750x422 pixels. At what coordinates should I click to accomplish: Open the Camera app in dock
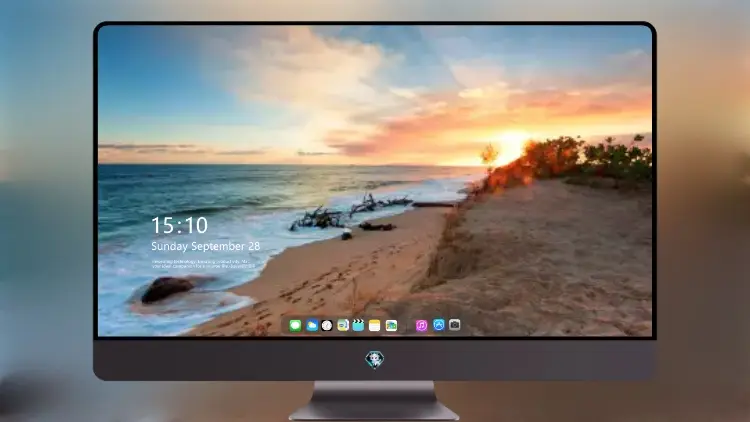(x=455, y=325)
